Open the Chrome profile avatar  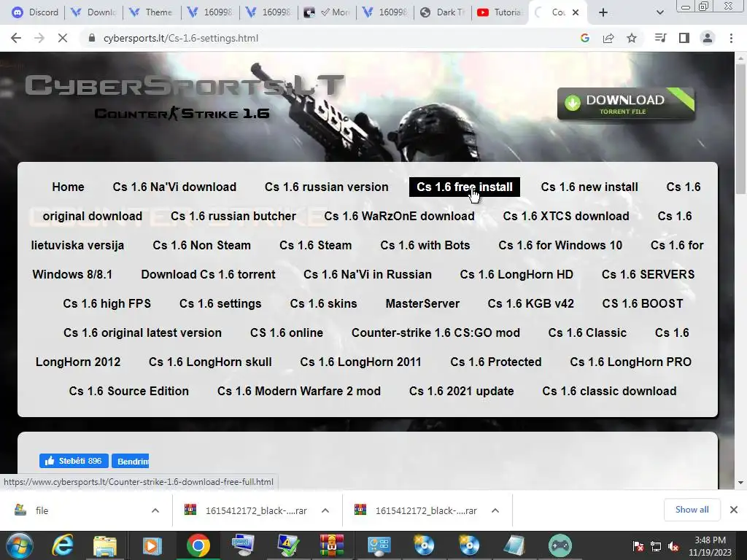point(708,38)
